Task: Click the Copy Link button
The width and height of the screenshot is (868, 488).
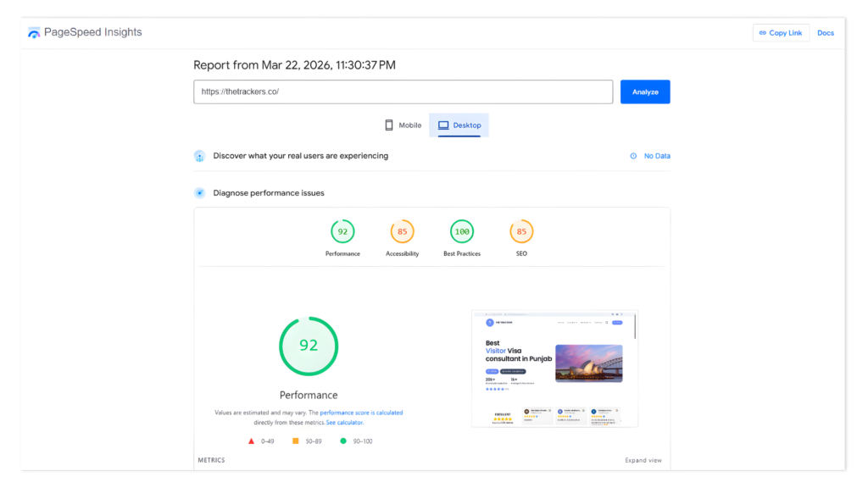Action: click(780, 33)
